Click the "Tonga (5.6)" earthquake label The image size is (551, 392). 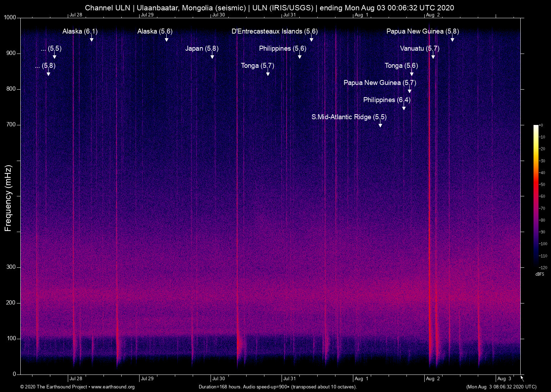coord(401,66)
